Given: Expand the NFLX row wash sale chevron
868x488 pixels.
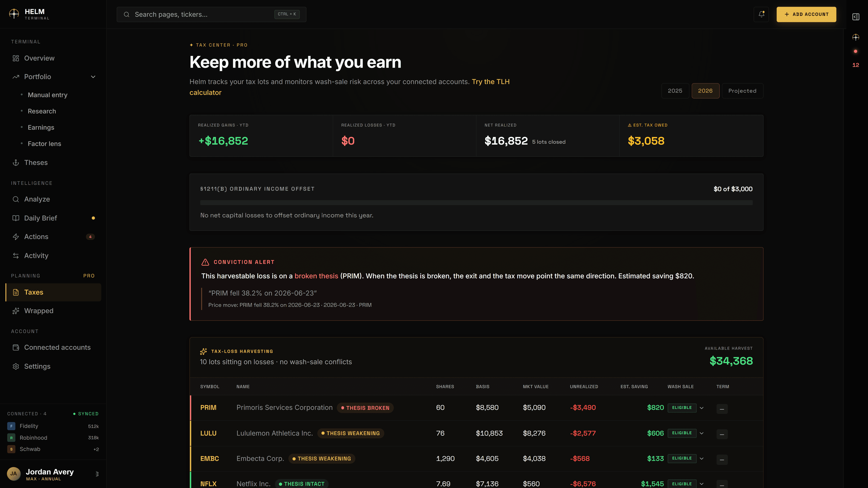Looking at the screenshot, I should click(x=702, y=484).
